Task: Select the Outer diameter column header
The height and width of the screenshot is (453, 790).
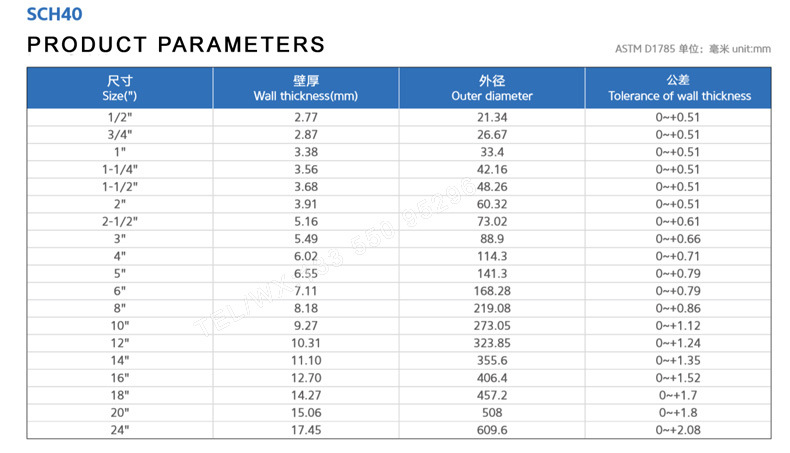Action: coord(492,88)
